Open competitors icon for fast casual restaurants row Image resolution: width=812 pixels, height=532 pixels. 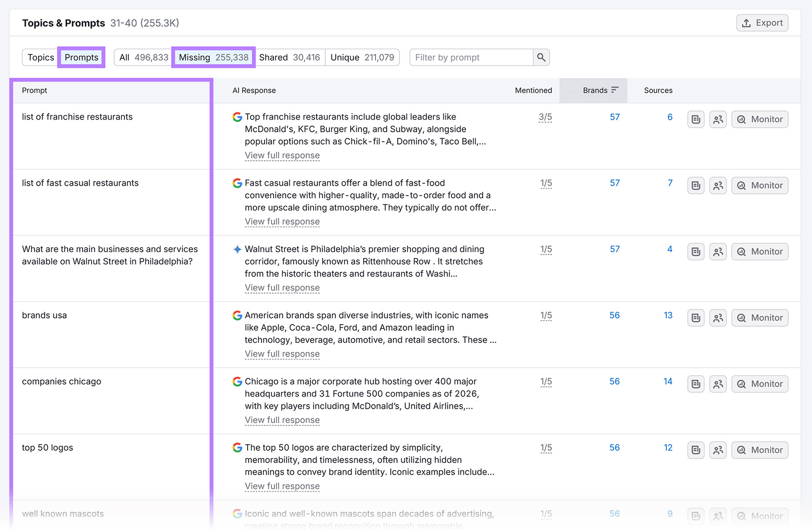click(x=718, y=186)
